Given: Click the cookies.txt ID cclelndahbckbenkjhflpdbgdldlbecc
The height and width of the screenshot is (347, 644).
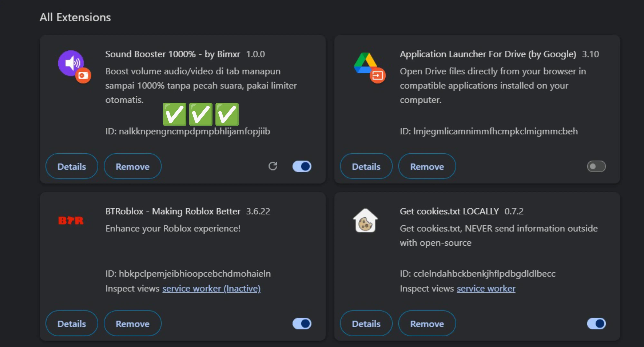Looking at the screenshot, I should 484,273.
